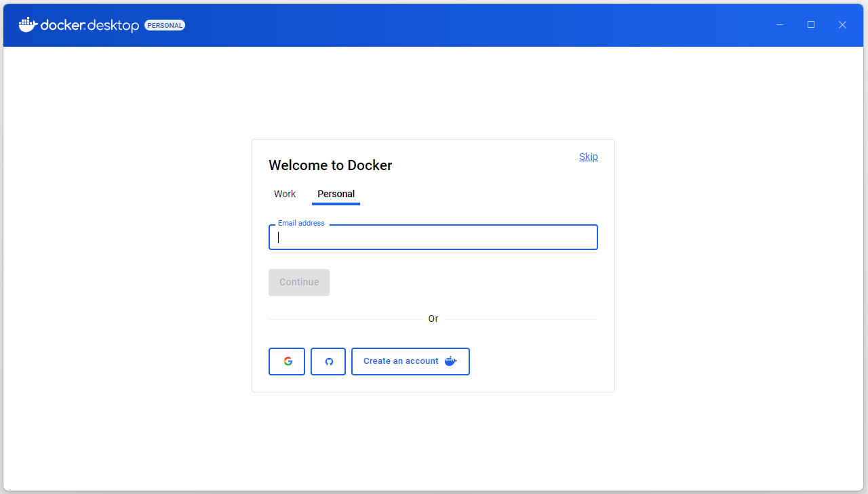Viewport: 868px width, 494px height.
Task: Maximize the Docker Desktop window
Action: [811, 25]
